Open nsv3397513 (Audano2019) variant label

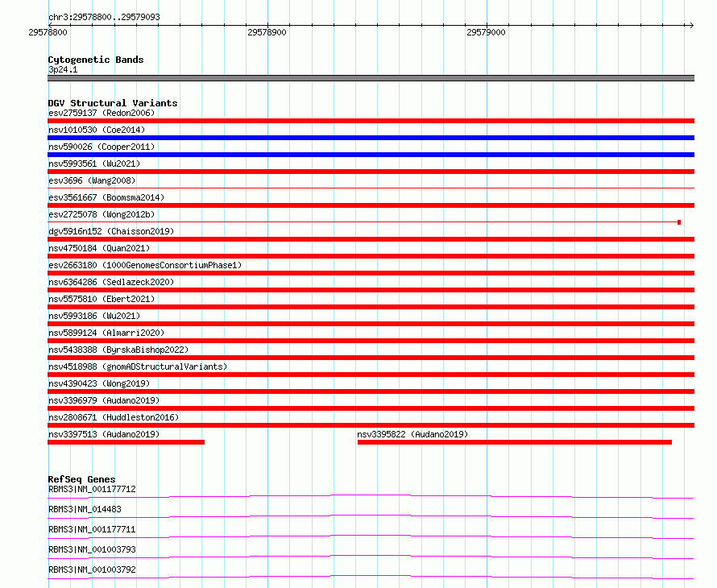coord(104,434)
